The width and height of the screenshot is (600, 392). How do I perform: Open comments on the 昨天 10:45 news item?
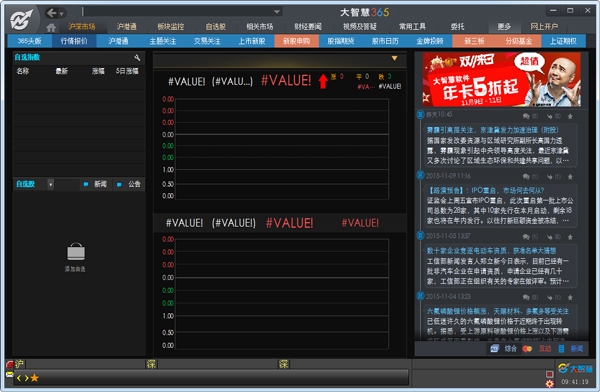coord(527,116)
